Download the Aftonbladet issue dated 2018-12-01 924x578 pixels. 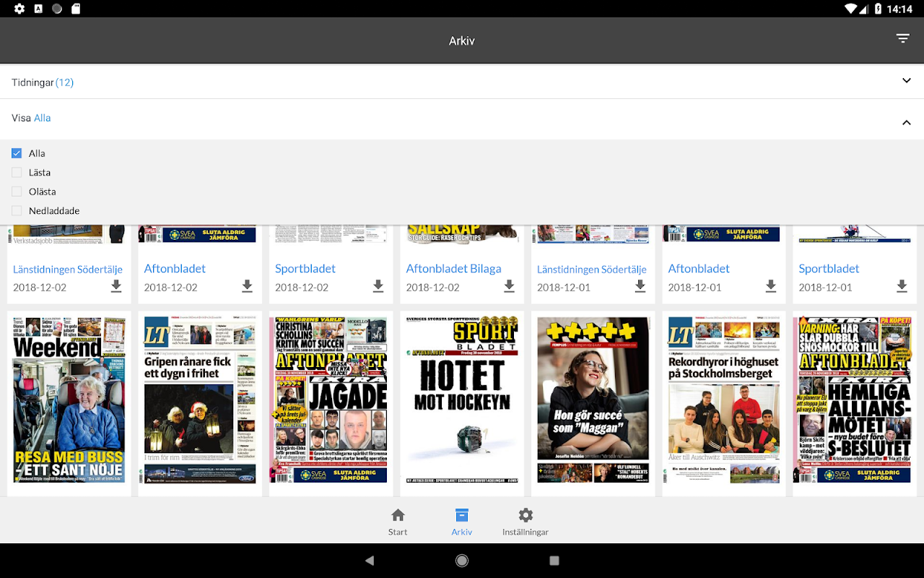coord(771,287)
